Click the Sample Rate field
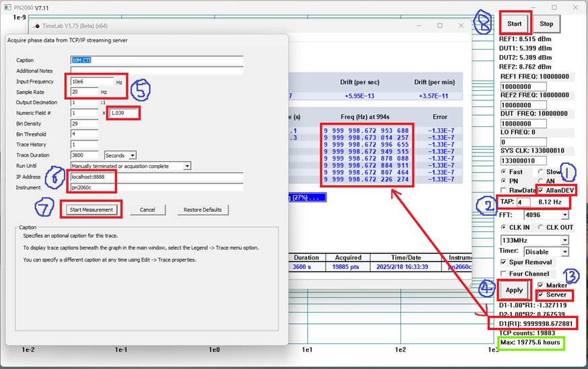Viewport: 588px width, 369px height. pos(84,92)
